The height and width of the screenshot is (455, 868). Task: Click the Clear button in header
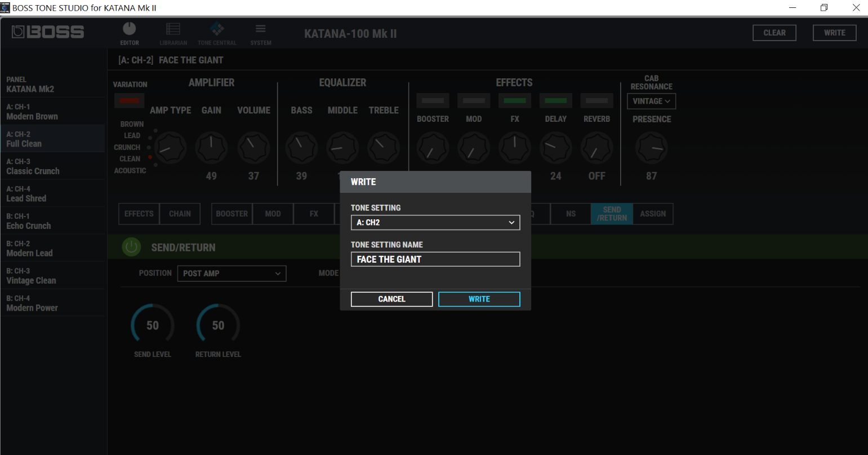[x=774, y=33]
